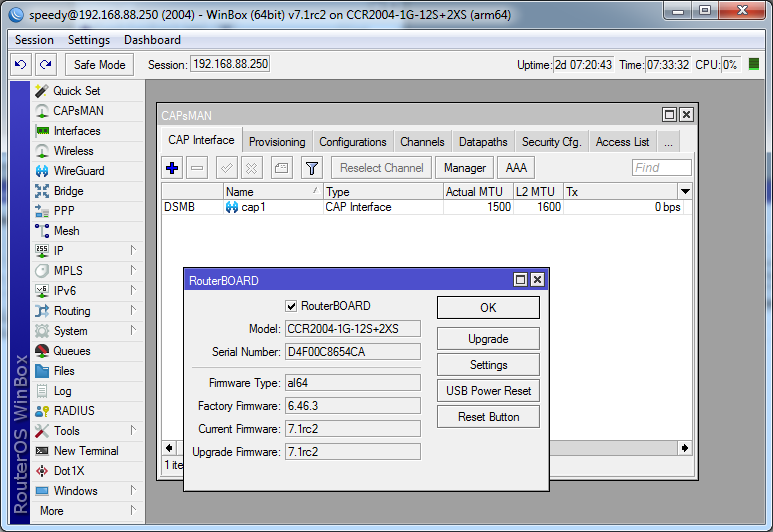This screenshot has width=773, height=532.
Task: Open the Files menu entry
Action: point(88,371)
